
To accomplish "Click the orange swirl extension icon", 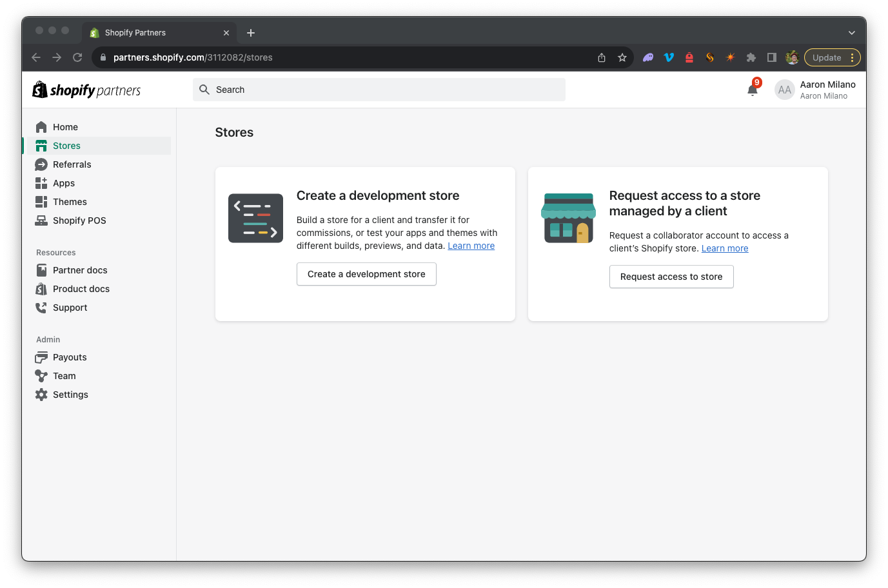I will coord(710,57).
